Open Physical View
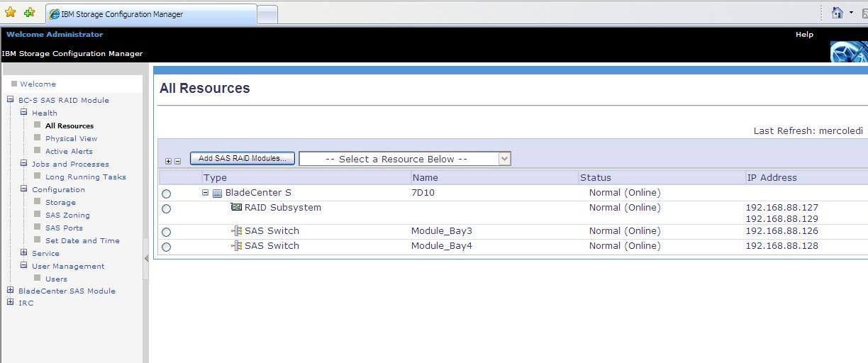The width and height of the screenshot is (868, 363). click(72, 138)
